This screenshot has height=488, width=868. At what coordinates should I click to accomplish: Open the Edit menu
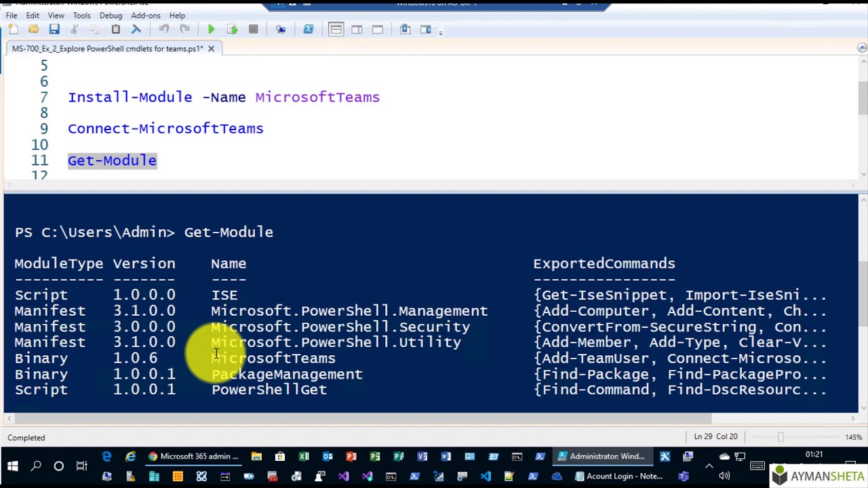(x=32, y=15)
